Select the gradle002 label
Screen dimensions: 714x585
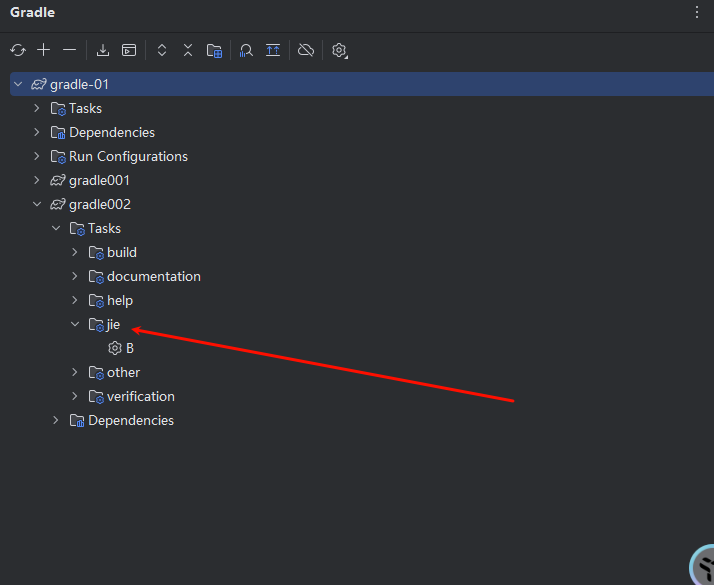click(x=100, y=205)
